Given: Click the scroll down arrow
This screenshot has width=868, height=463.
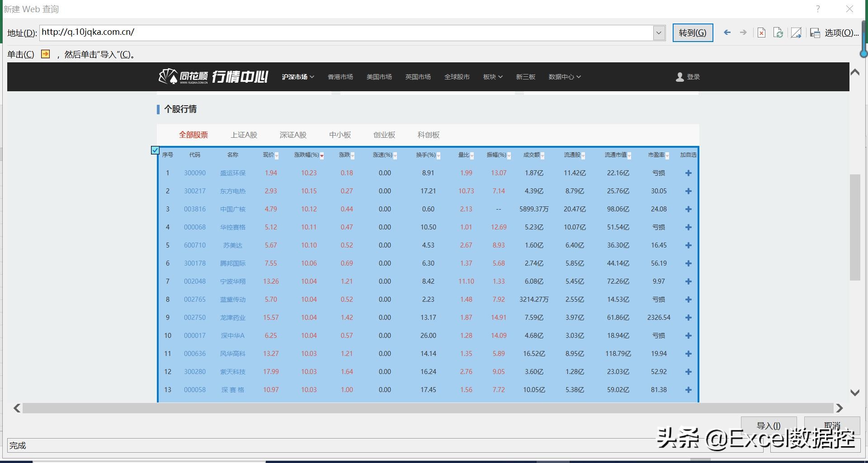Looking at the screenshot, I should 855,393.
